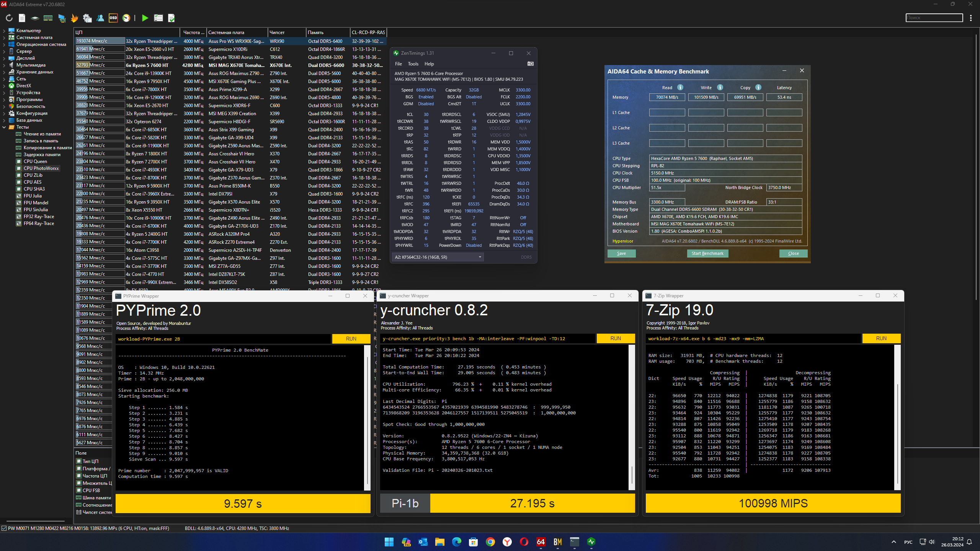Expand the Компьютер tree node
This screenshot has width=980, height=551.
[4, 31]
